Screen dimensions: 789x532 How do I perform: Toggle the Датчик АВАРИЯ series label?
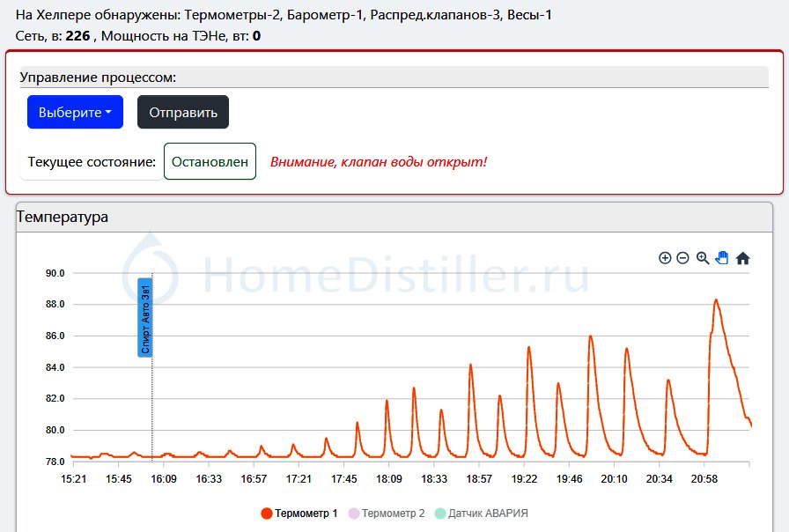tap(488, 514)
